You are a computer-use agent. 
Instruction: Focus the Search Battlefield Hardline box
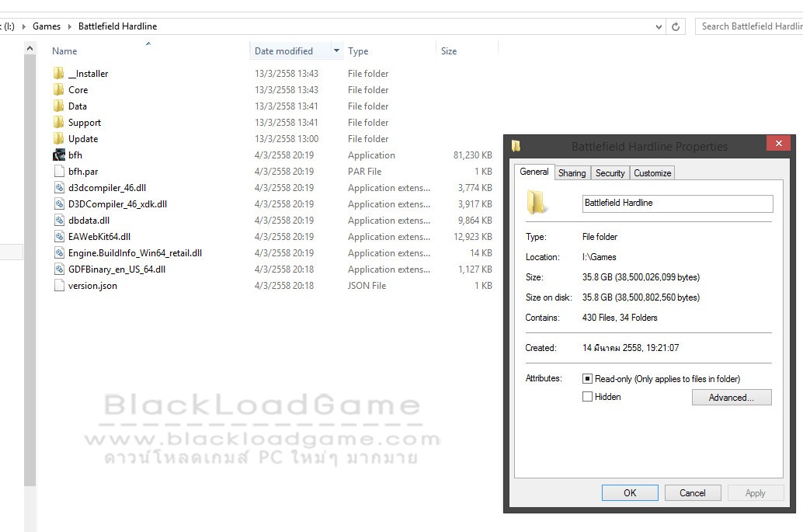tap(749, 26)
